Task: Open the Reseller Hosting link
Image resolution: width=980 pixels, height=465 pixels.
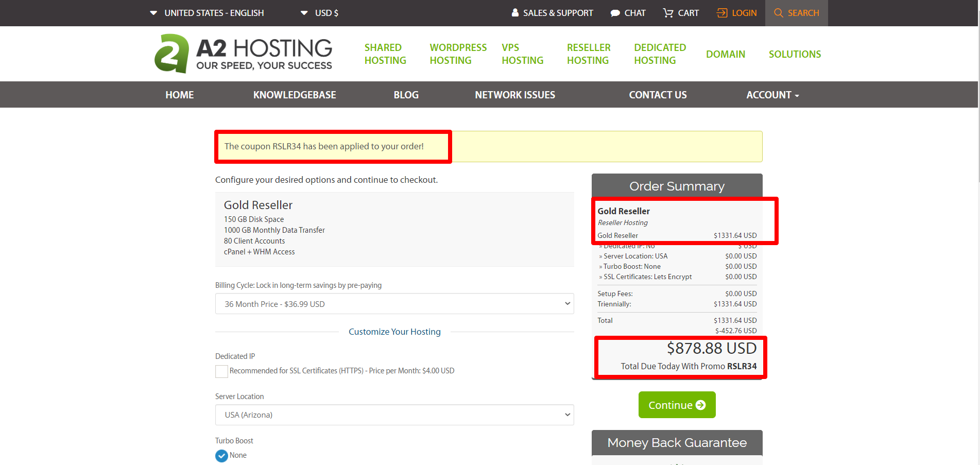Action: [589, 54]
